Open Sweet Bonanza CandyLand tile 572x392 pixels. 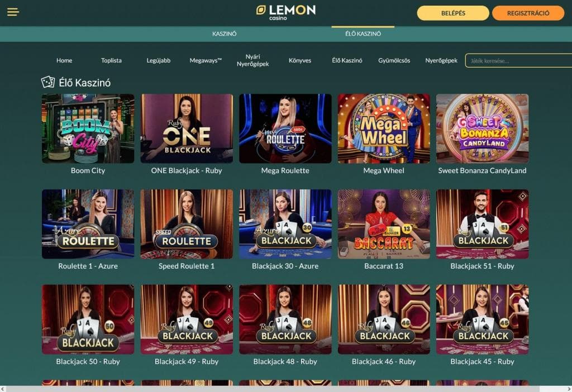[x=482, y=128]
